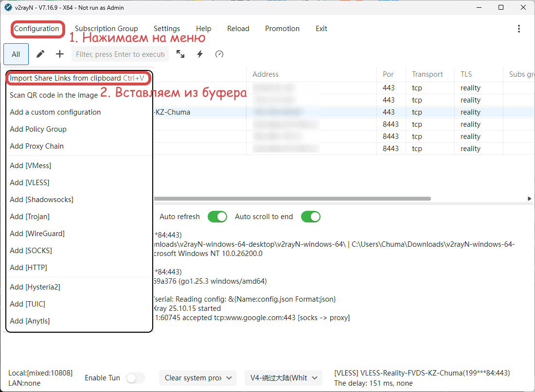Viewport: 535px width, 392px height.
Task: Select Add [Trojan] entry
Action: click(79, 217)
